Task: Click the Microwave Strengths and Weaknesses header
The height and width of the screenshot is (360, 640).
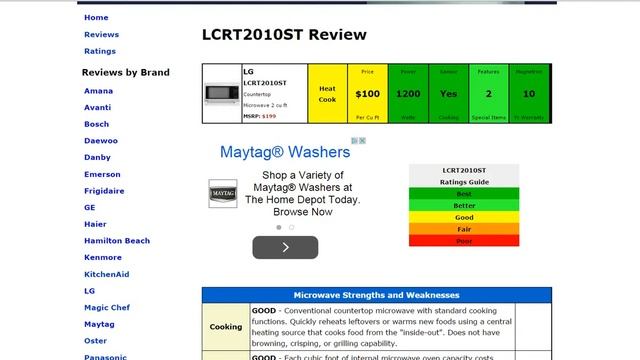Action: [x=376, y=295]
